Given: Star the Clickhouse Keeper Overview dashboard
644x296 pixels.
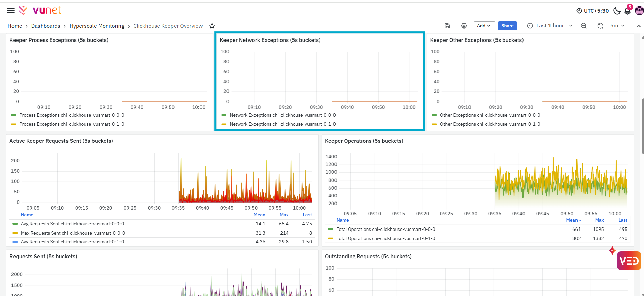Looking at the screenshot, I should [x=212, y=26].
